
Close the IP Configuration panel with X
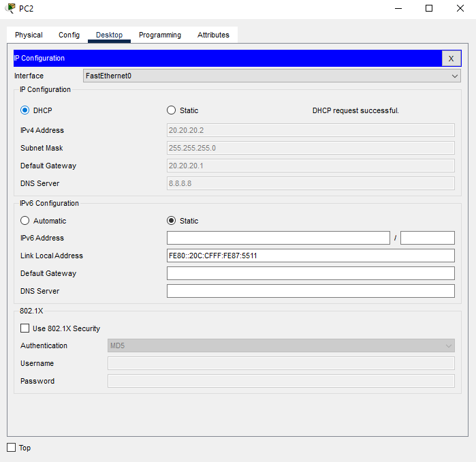pos(451,59)
